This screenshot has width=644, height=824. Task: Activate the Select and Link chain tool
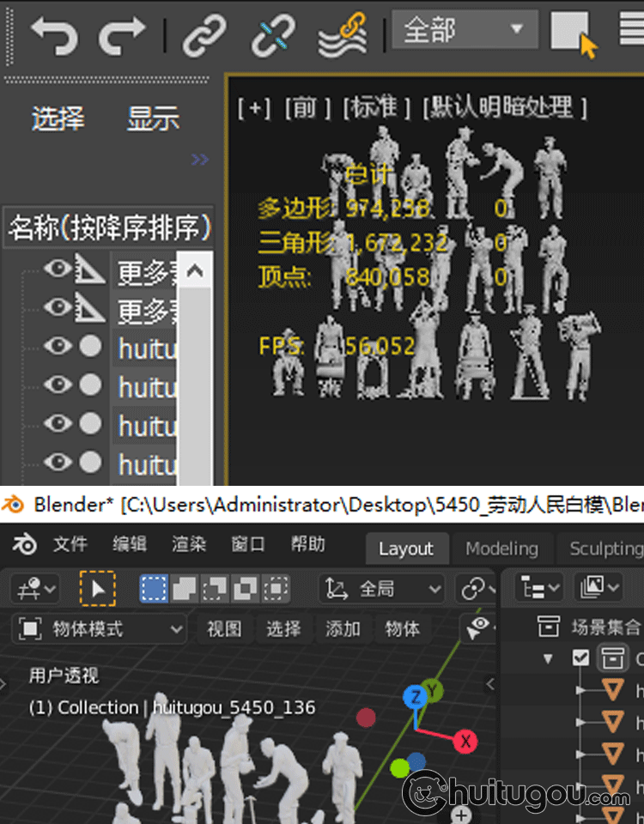(x=204, y=35)
